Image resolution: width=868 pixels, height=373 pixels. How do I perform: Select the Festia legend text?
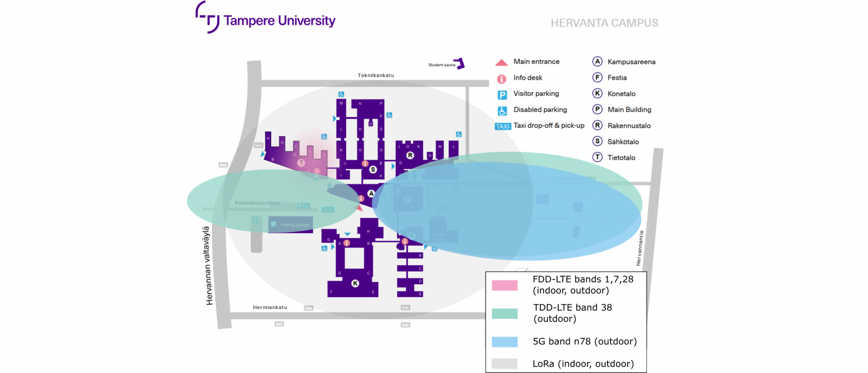pos(617,78)
